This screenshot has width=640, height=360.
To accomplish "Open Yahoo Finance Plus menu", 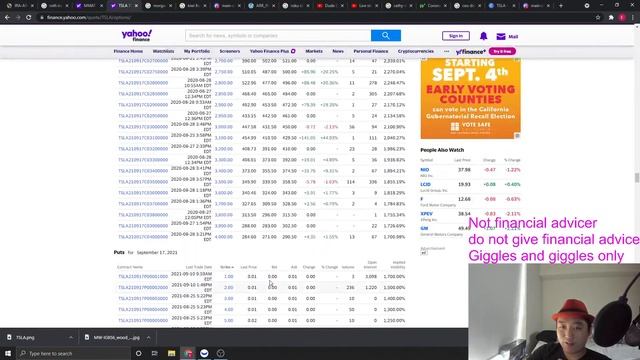I will coord(272,51).
